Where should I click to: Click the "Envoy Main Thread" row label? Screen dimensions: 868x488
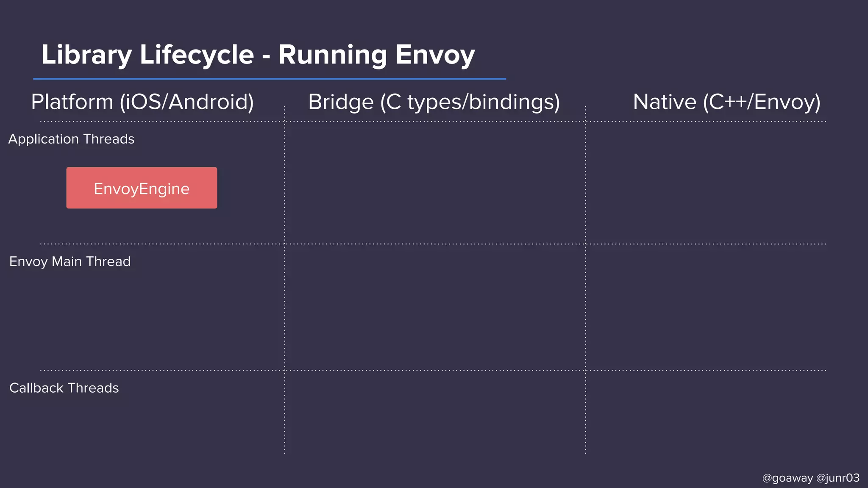[x=70, y=261]
